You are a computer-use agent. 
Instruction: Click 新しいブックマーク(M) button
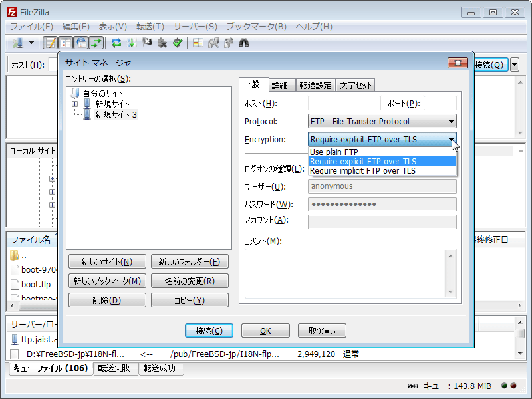[107, 281]
